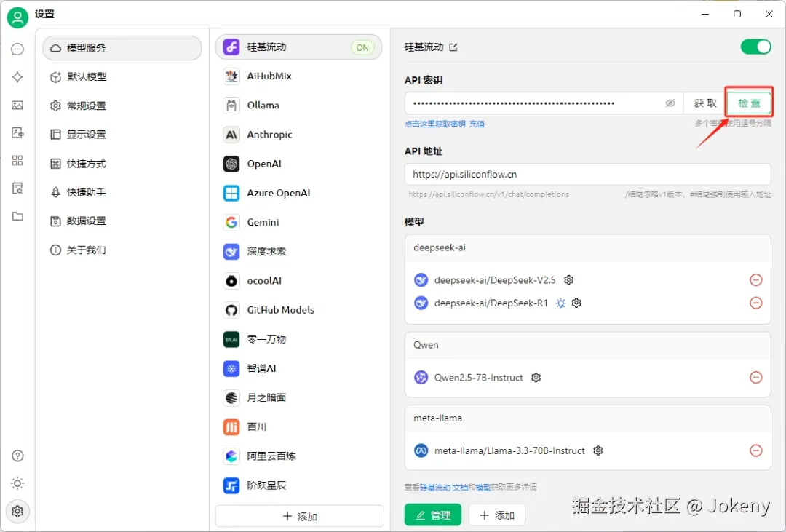Click the settings gear icon in sidebar
Viewport: 786px width, 532px height.
[x=17, y=512]
